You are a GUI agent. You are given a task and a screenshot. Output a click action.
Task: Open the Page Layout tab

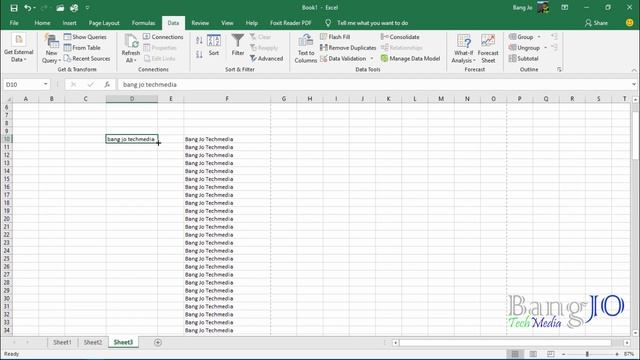coord(104,23)
